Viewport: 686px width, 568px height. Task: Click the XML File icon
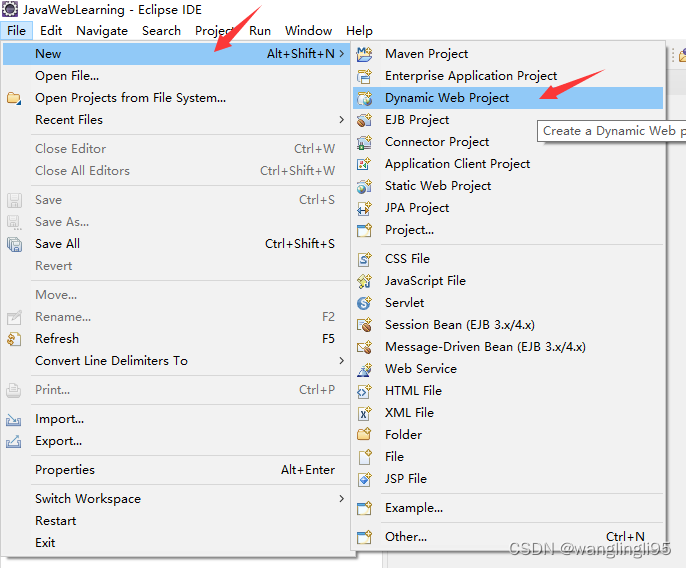point(364,413)
